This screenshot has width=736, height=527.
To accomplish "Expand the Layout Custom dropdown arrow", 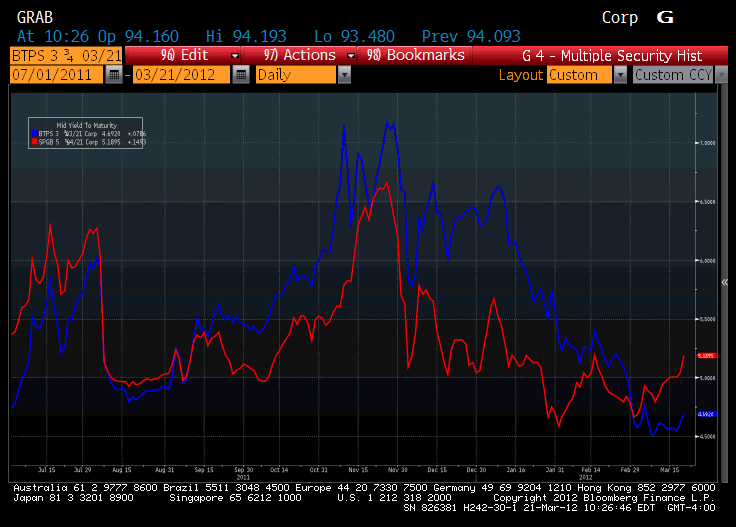I will 620,75.
